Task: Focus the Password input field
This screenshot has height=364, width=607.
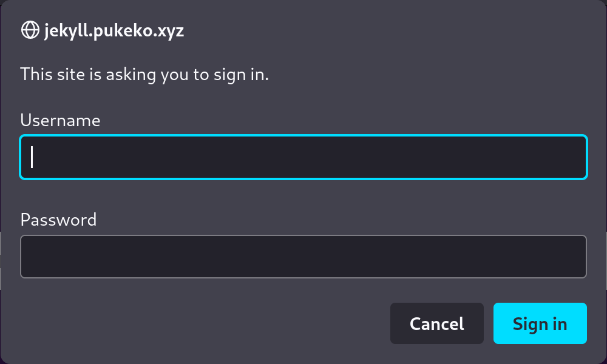Action: pyautogui.click(x=303, y=257)
